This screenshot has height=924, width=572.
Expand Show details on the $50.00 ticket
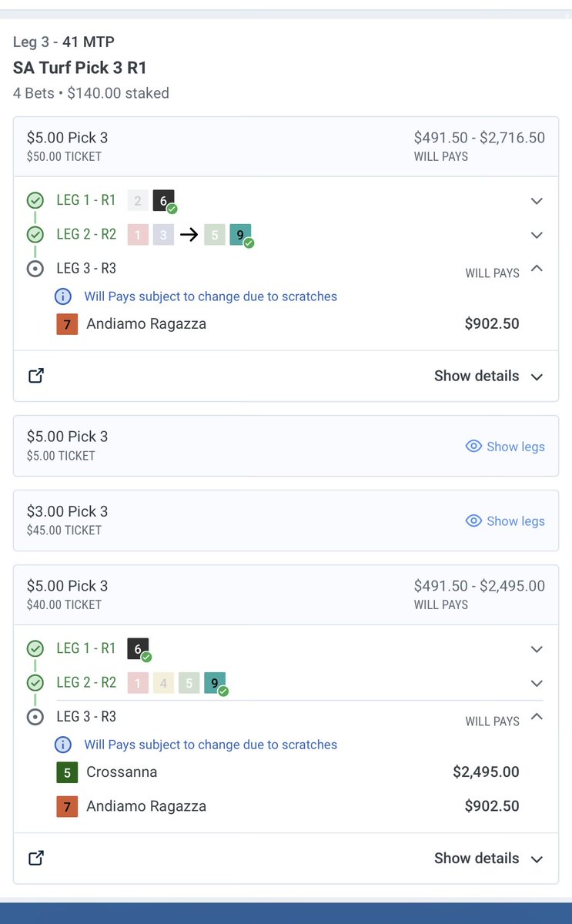489,376
